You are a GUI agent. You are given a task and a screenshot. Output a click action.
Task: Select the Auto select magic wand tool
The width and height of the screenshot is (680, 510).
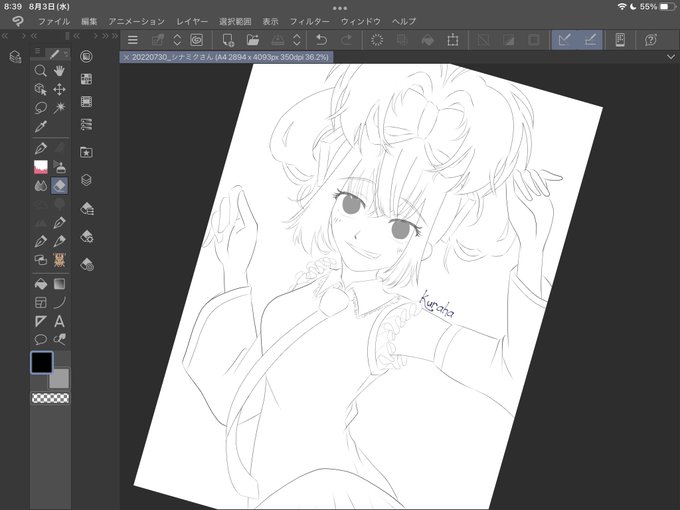[x=59, y=108]
